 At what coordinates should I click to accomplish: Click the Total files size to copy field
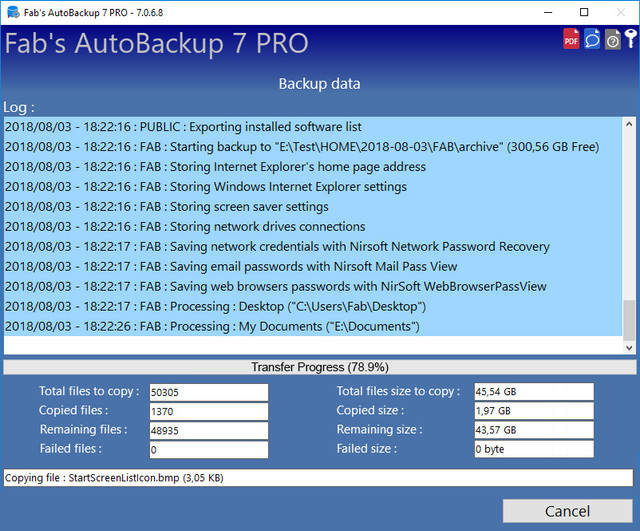(x=534, y=392)
